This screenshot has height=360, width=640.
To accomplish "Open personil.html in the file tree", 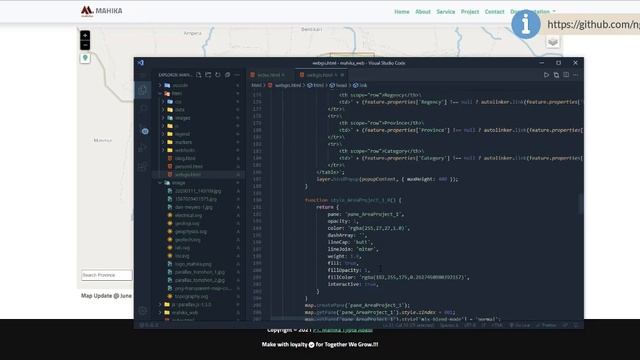I will [x=189, y=167].
